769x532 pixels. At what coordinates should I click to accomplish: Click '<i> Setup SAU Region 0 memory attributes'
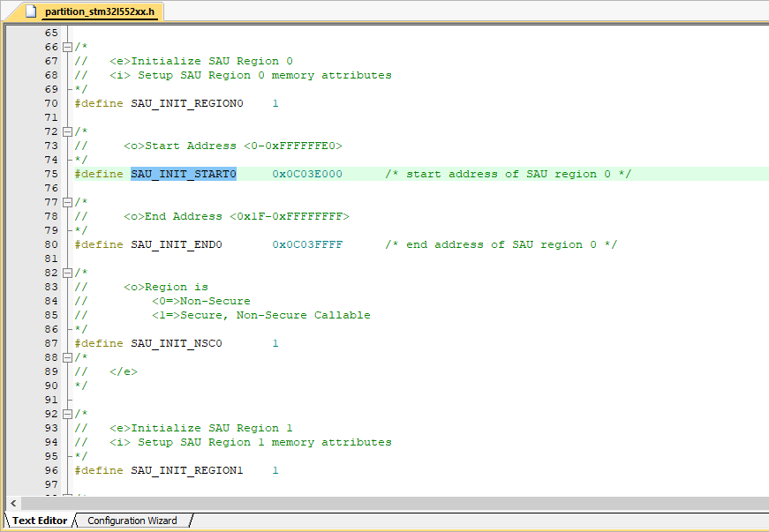pyautogui.click(x=251, y=76)
